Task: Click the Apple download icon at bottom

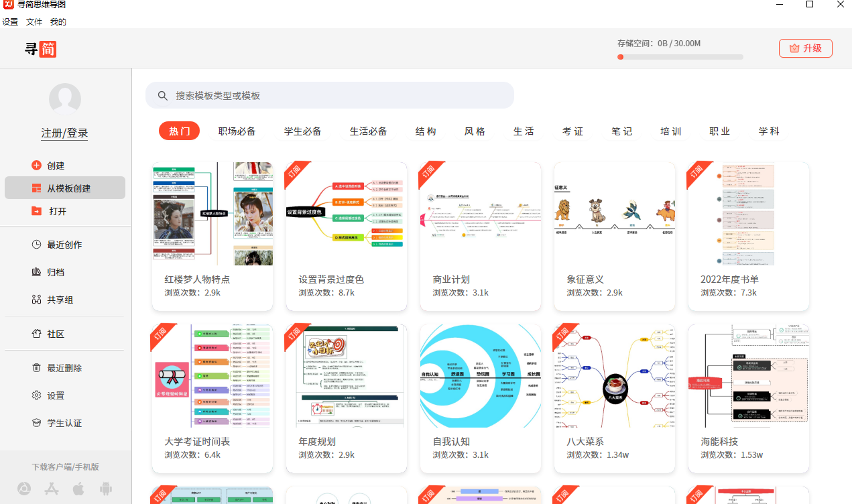Action: [x=78, y=489]
